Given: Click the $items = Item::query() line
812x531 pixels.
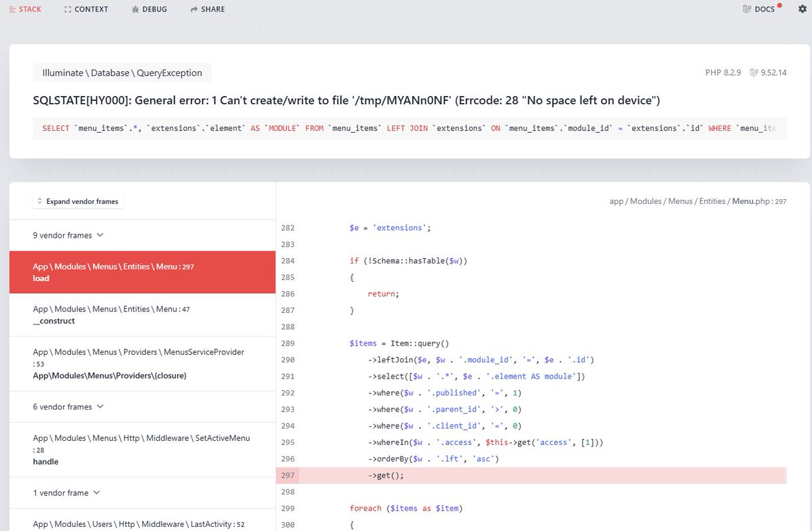Looking at the screenshot, I should [x=399, y=343].
